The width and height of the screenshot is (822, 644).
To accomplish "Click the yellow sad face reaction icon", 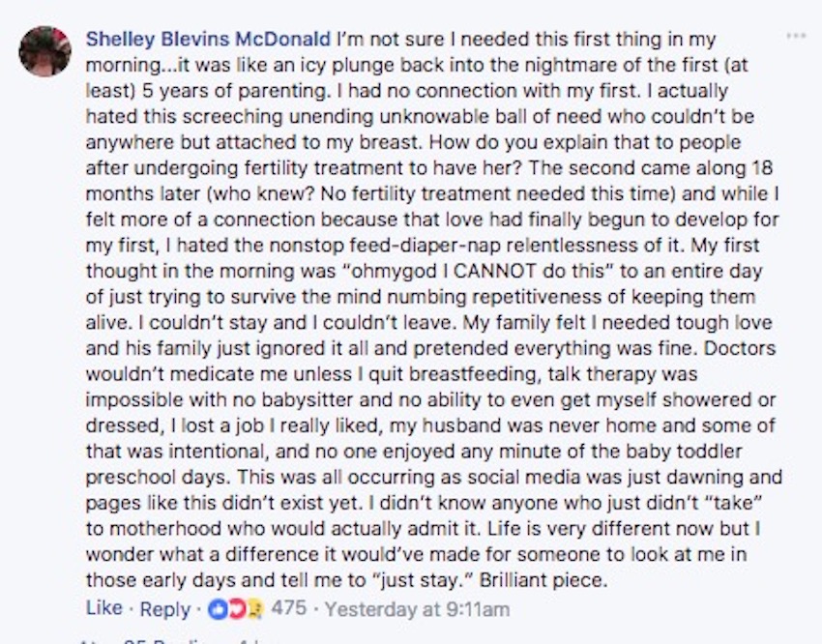I will point(254,609).
